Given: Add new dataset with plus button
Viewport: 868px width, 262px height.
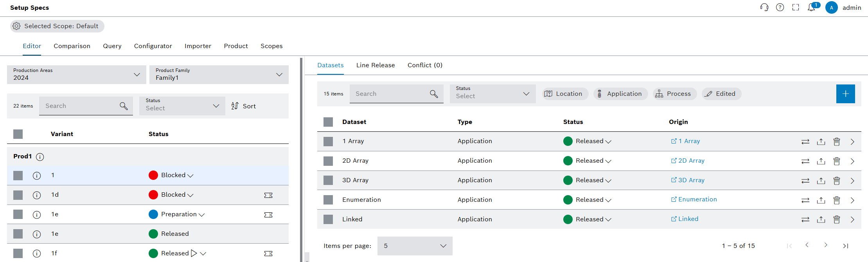Looking at the screenshot, I should pyautogui.click(x=845, y=94).
